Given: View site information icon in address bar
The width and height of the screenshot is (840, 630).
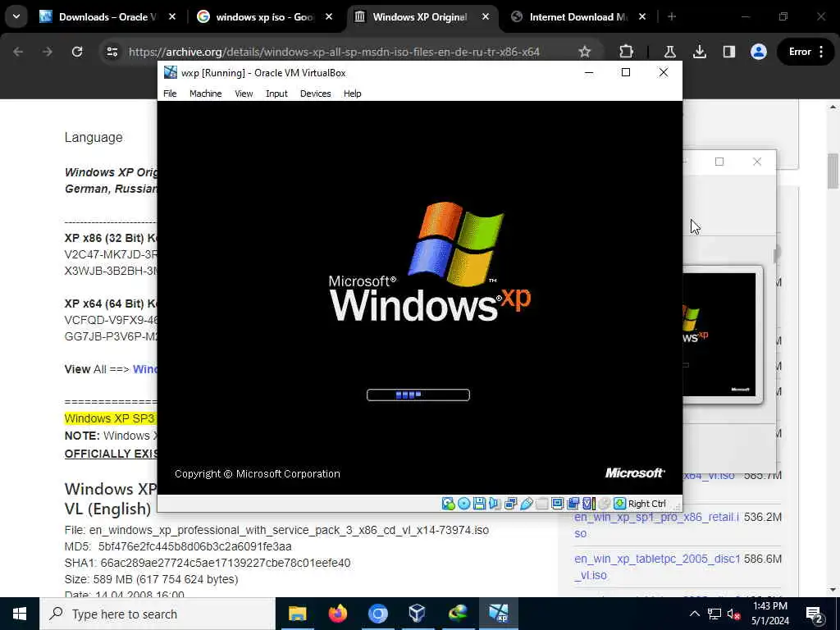Looking at the screenshot, I should tap(112, 52).
